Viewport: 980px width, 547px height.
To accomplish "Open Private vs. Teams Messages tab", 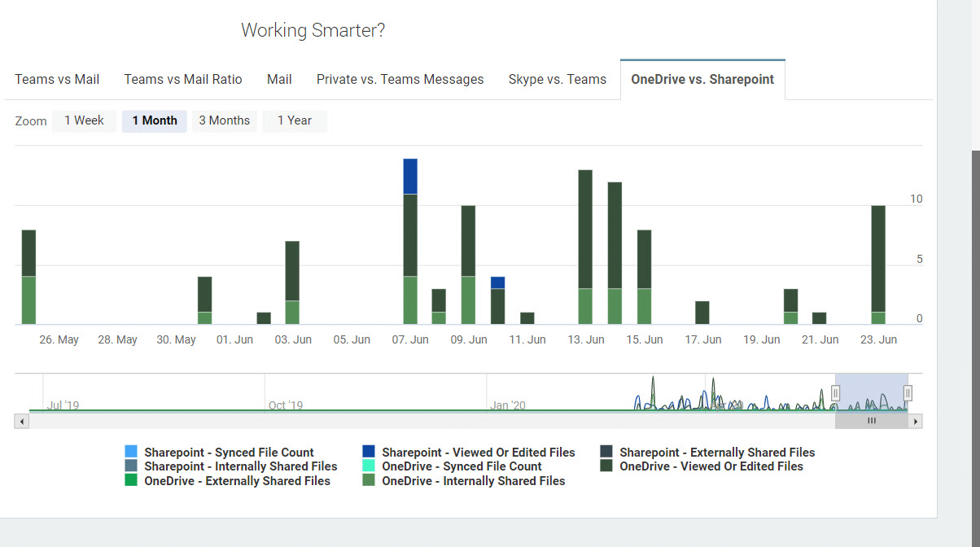I will pos(400,79).
